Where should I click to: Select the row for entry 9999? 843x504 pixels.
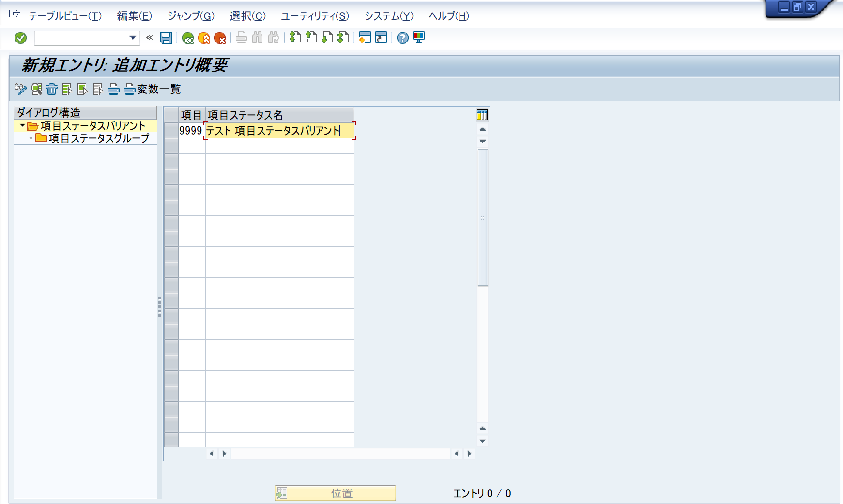click(x=171, y=130)
